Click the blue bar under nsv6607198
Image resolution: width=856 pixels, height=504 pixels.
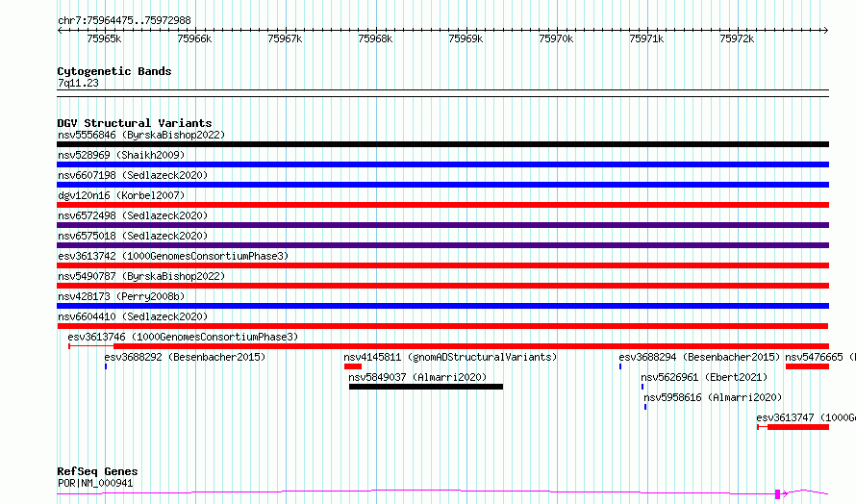(442, 185)
